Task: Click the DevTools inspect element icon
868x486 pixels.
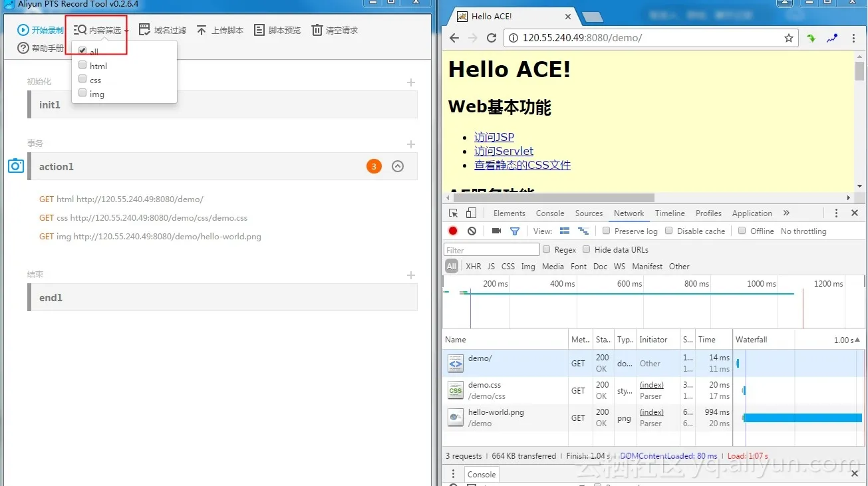Action: point(454,213)
